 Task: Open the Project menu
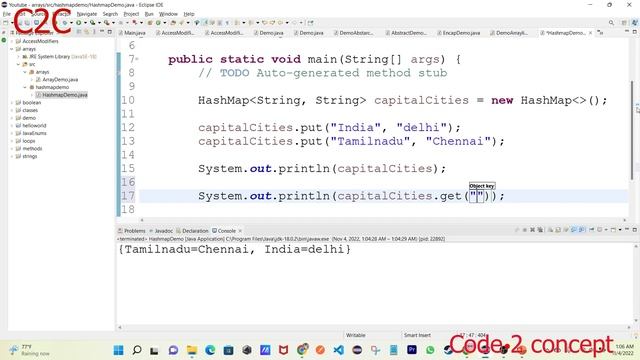131,14
